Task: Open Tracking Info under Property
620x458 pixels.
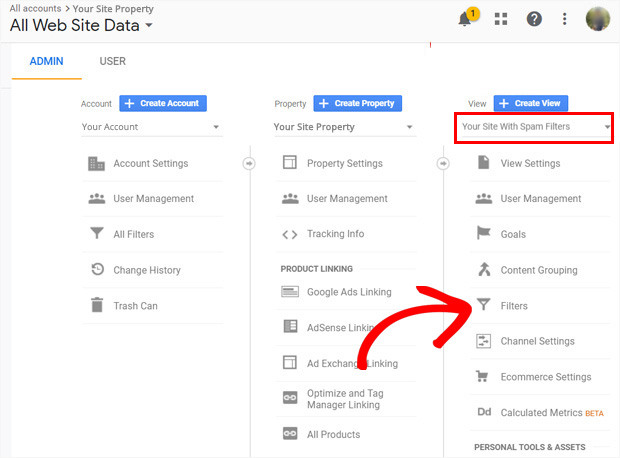Action: coord(335,234)
